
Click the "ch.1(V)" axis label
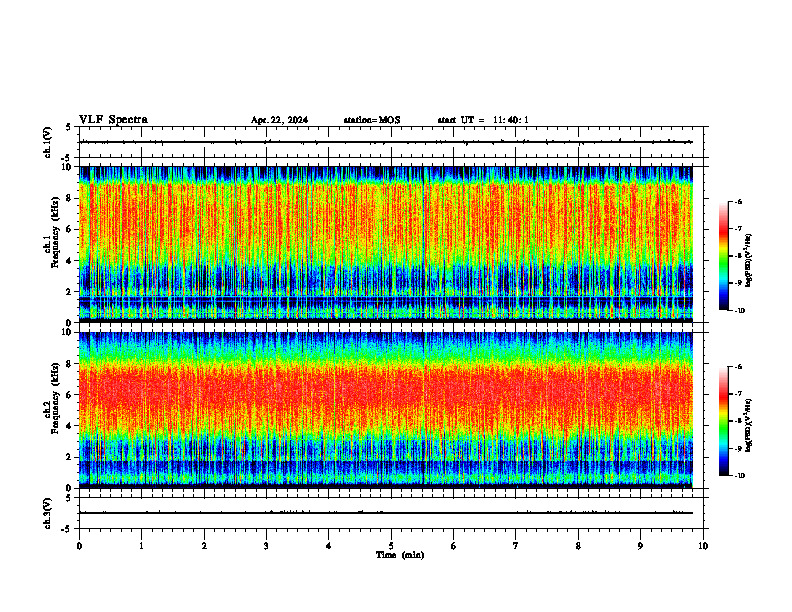tap(48, 142)
